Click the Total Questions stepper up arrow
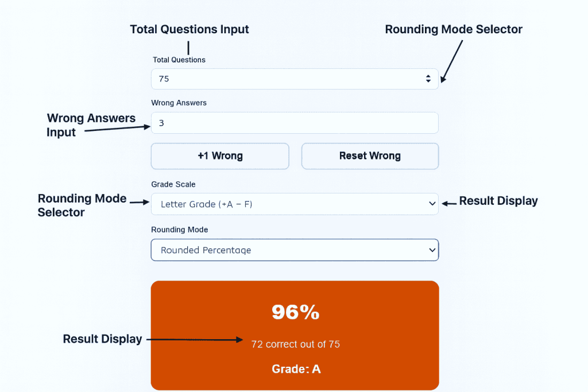Screen dimensions: 588x392 [x=428, y=76]
